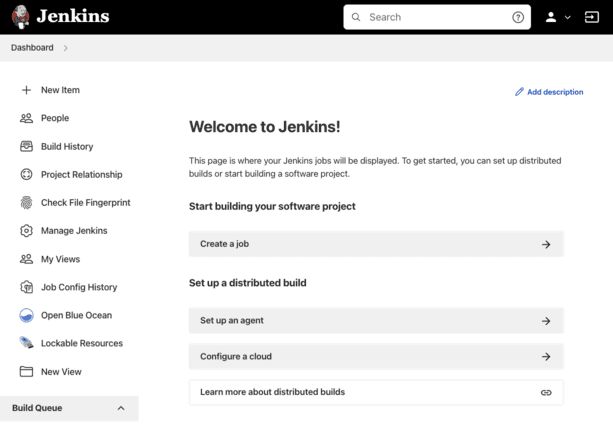Collapse the Build Queue panel
613x427 pixels.
(121, 408)
